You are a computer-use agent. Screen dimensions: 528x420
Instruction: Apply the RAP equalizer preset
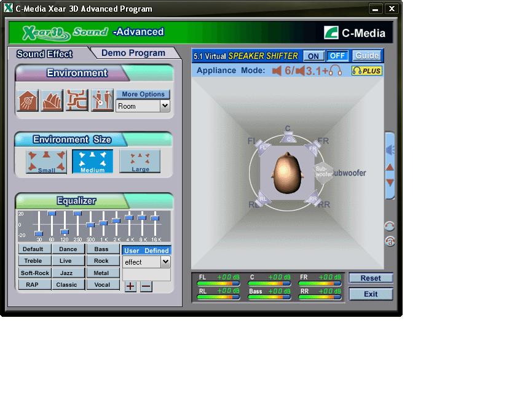[34, 285]
